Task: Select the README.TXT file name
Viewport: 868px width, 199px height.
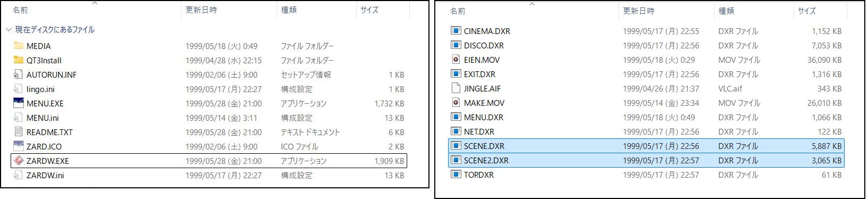Action: tap(49, 132)
